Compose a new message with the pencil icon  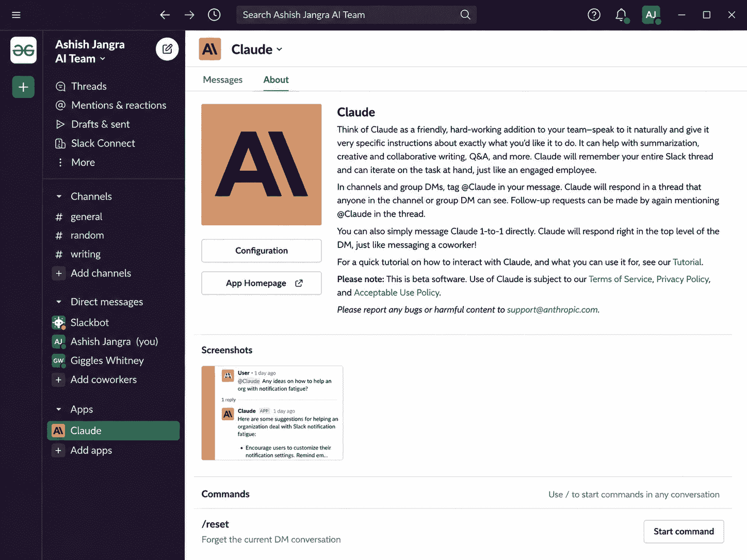point(167,49)
